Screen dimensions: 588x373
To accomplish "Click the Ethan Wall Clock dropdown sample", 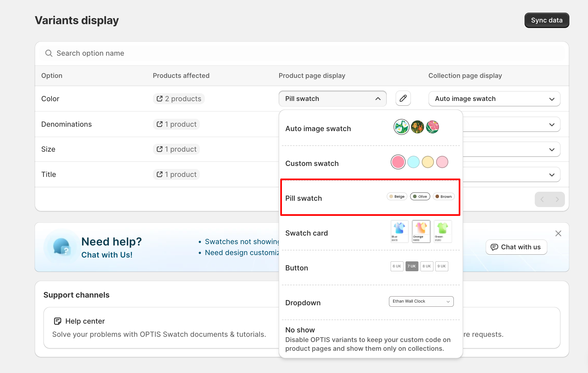I will click(x=421, y=301).
